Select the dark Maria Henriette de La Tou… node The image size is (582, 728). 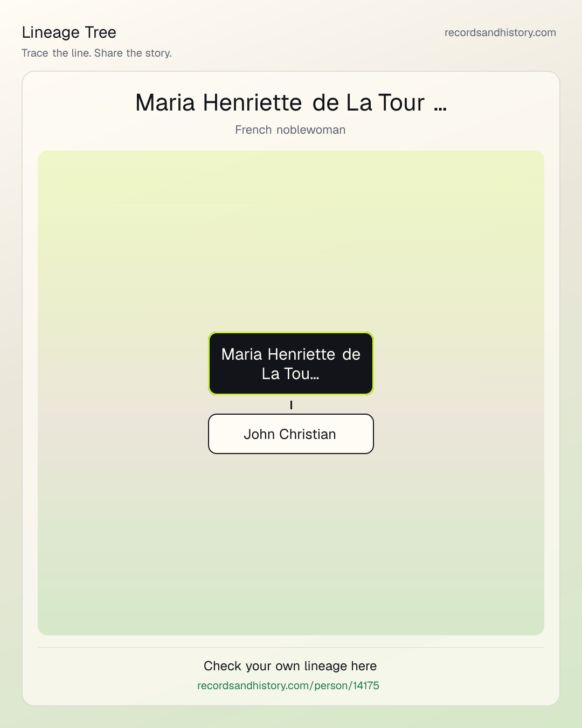pyautogui.click(x=291, y=363)
